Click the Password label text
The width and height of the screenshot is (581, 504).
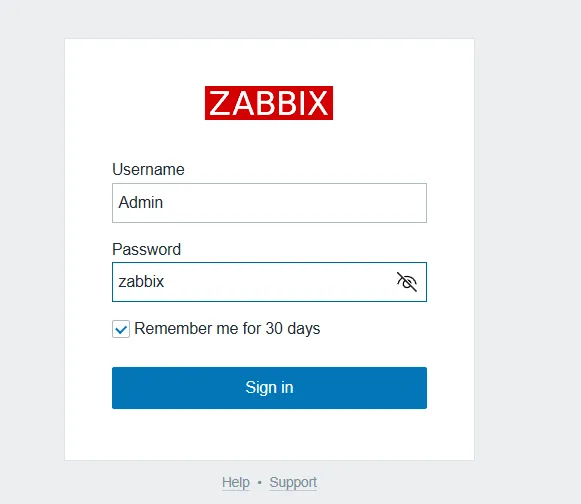pos(146,249)
